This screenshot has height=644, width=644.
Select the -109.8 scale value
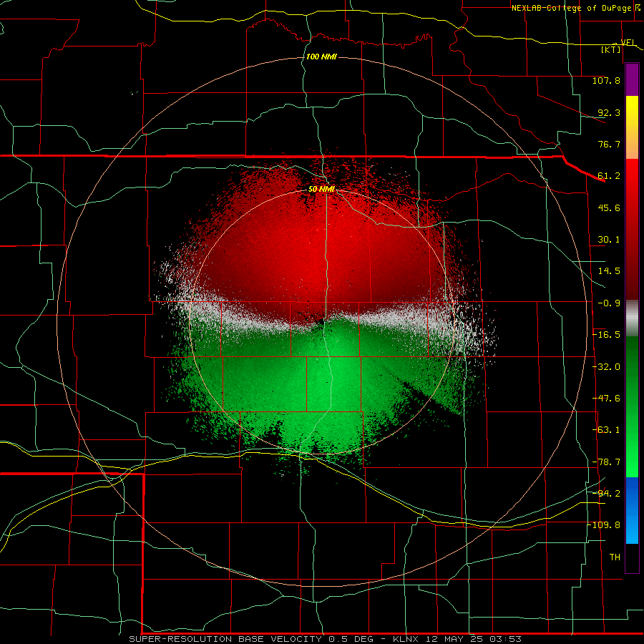(603, 525)
